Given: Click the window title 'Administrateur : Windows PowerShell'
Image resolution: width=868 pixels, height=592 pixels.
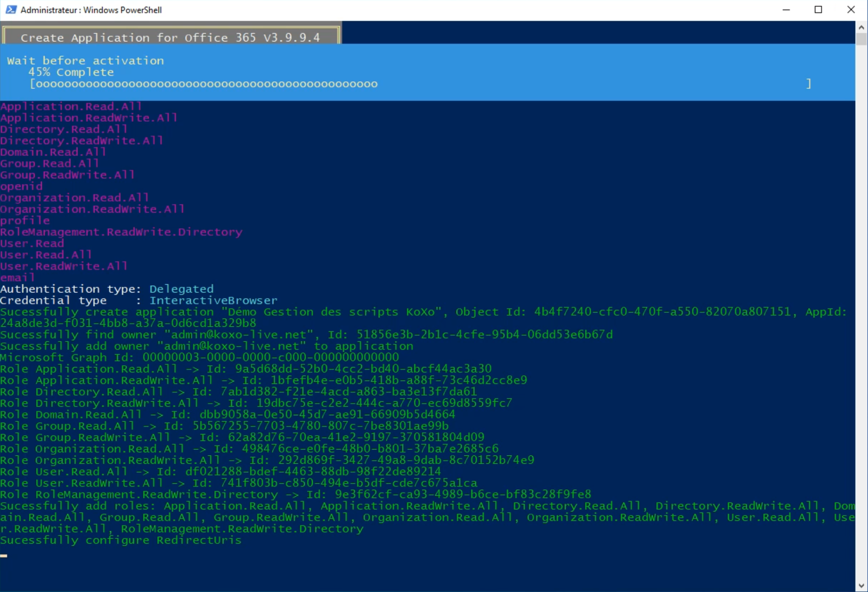Looking at the screenshot, I should click(91, 10).
